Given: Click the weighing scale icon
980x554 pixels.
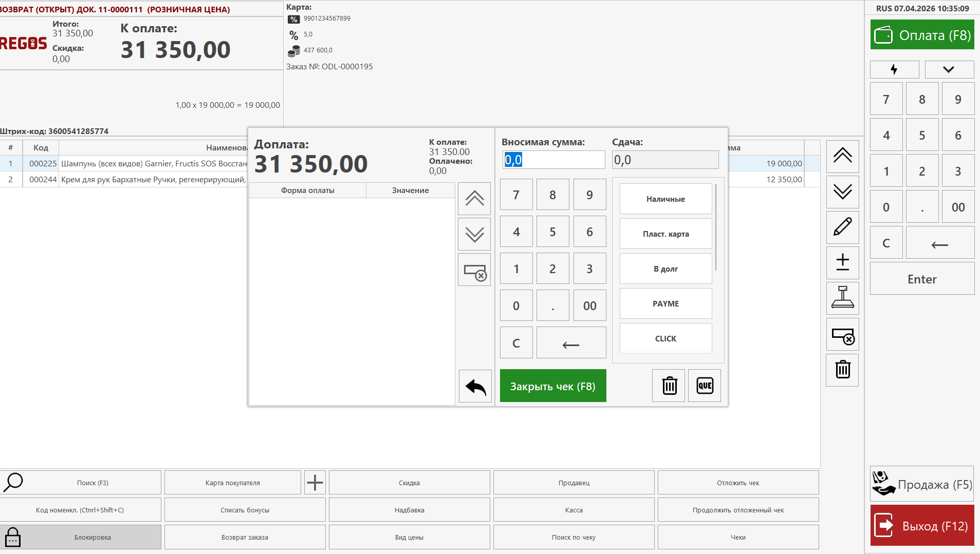Looking at the screenshot, I should 842,298.
